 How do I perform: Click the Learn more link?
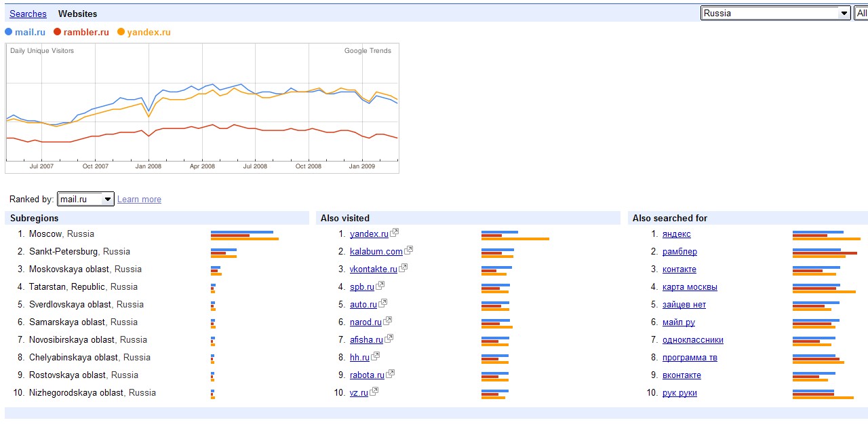pos(139,200)
